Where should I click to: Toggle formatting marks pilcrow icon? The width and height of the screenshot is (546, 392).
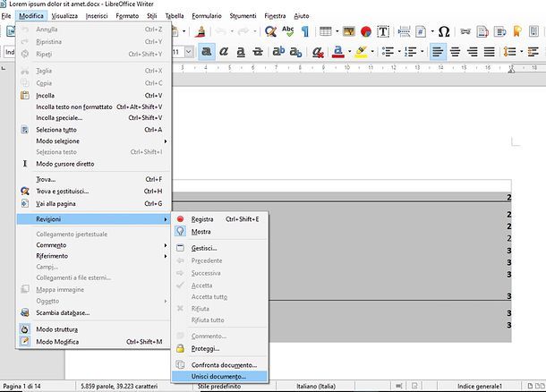pyautogui.click(x=305, y=31)
